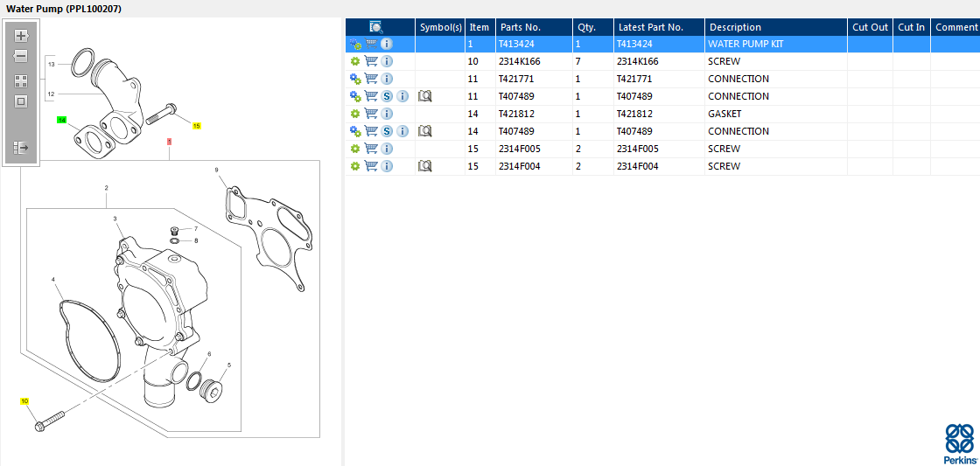
Task: Click the Perkins logo
Action: (961, 443)
